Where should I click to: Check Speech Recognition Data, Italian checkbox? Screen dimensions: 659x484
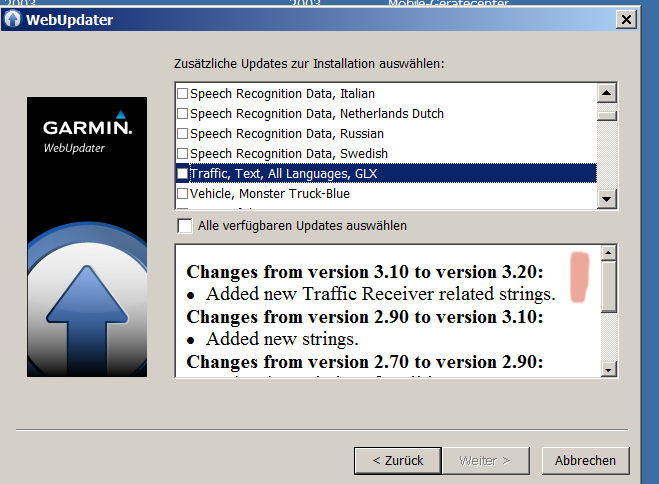[182, 93]
